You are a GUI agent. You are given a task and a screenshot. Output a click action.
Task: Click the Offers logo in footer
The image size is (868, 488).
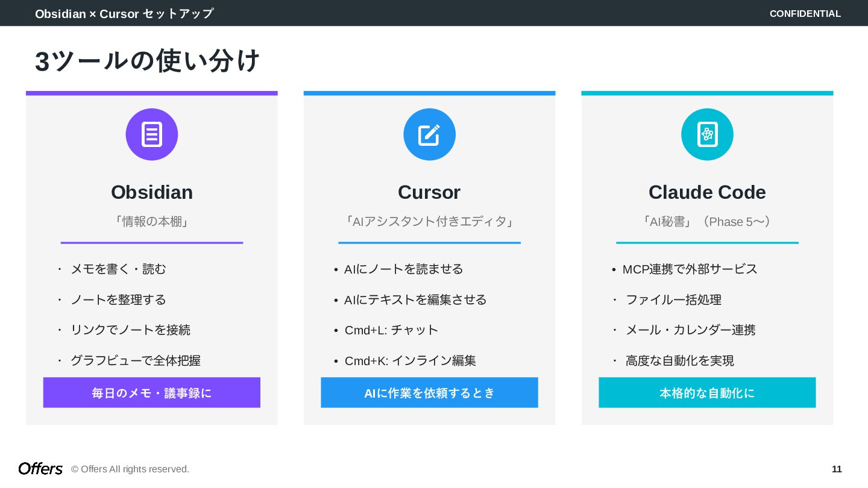pos(40,469)
